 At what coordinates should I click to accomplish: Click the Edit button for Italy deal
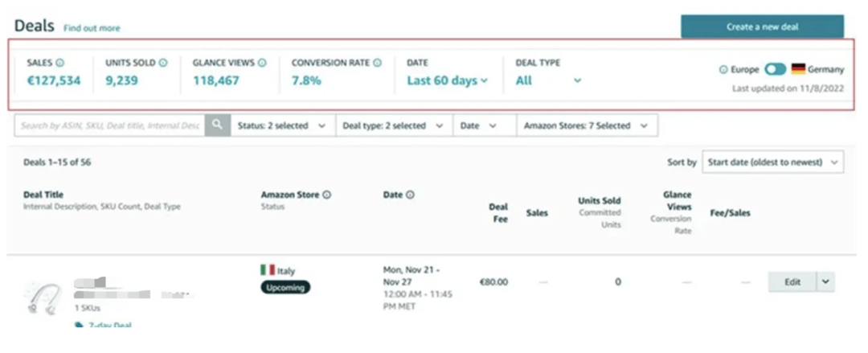pyautogui.click(x=792, y=282)
